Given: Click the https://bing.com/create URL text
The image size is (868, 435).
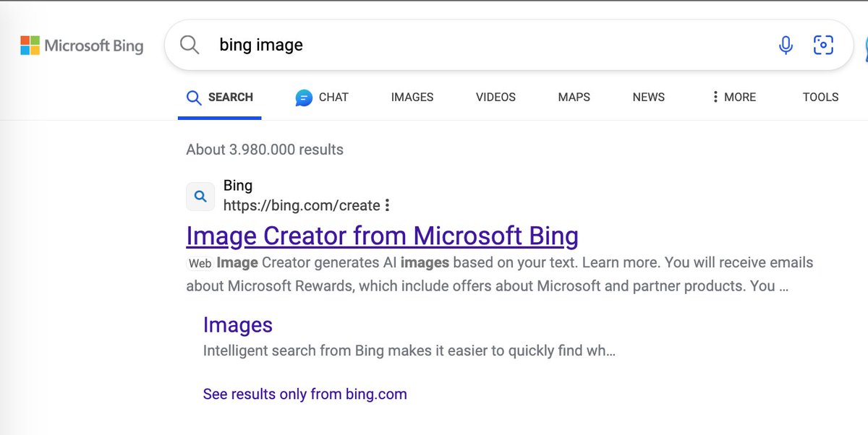Looking at the screenshot, I should pyautogui.click(x=302, y=206).
